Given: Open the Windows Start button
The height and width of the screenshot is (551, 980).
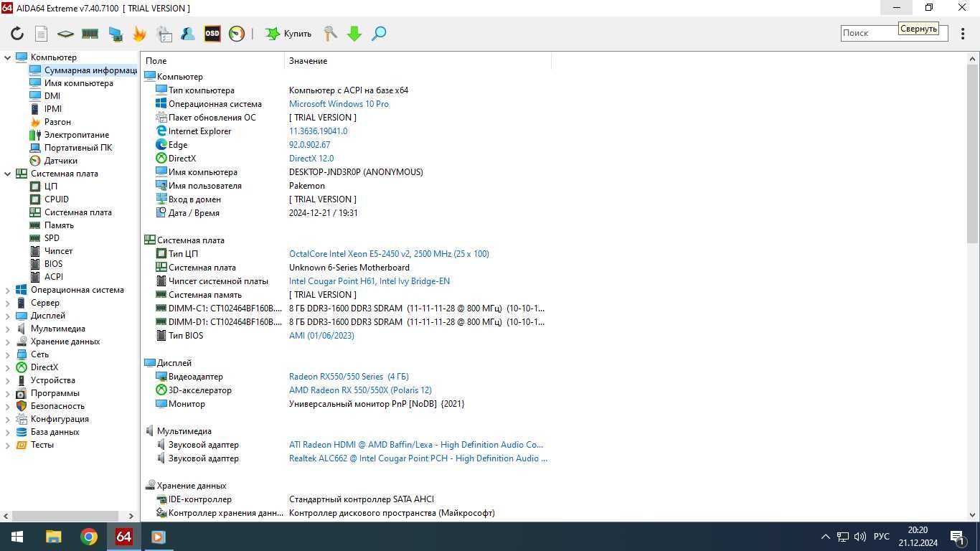Looking at the screenshot, I should coord(17,537).
